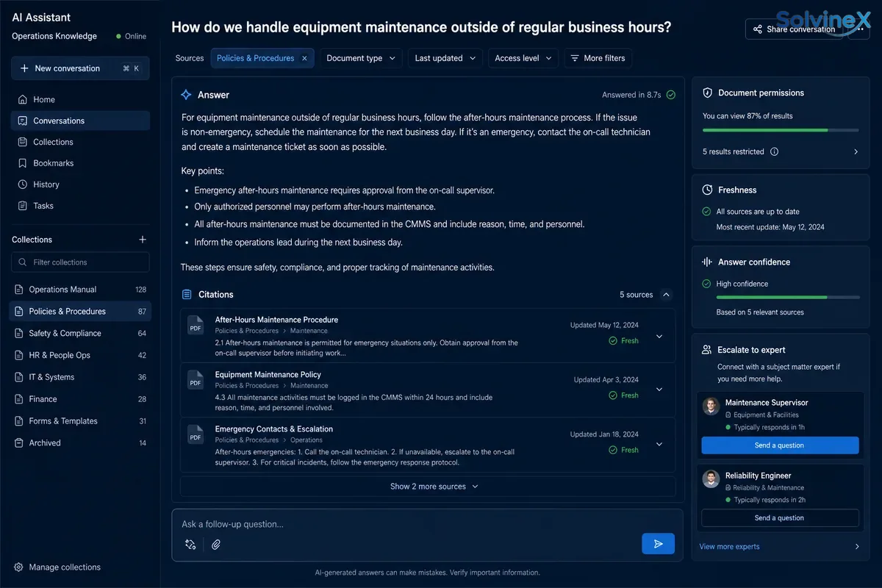Open Bookmarks from the sidebar
The height and width of the screenshot is (588, 882).
pos(80,163)
